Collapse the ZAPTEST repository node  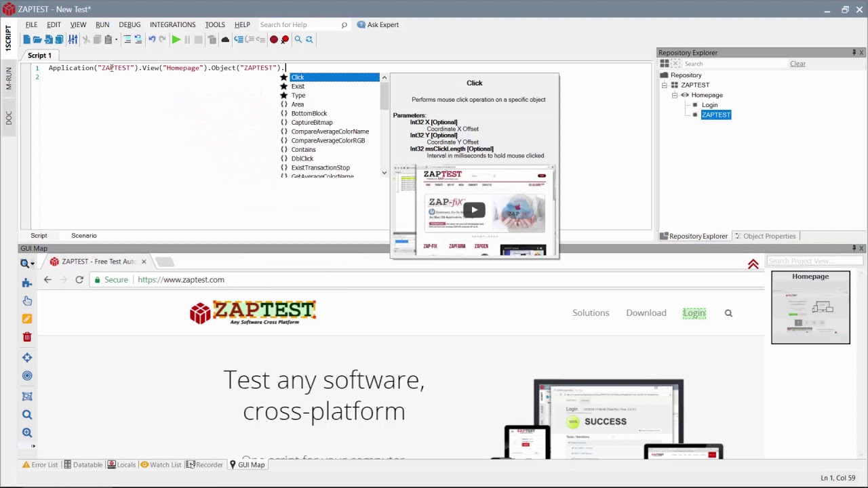coord(664,85)
